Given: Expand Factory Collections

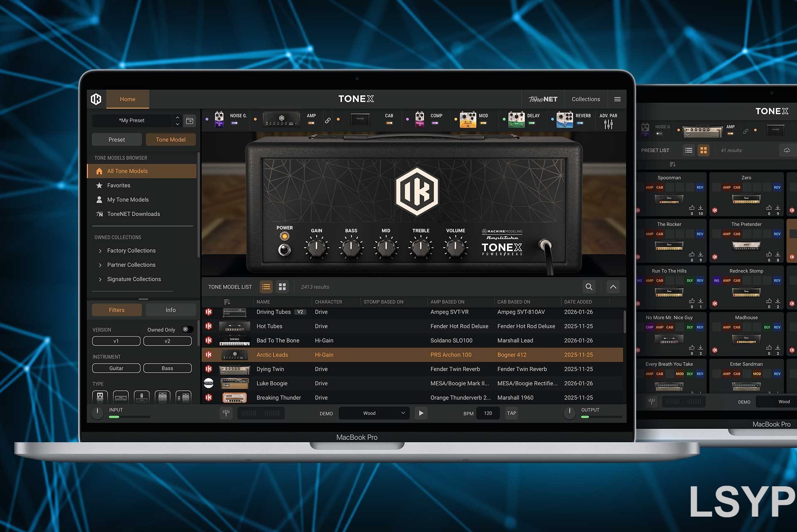Looking at the screenshot, I should point(131,251).
